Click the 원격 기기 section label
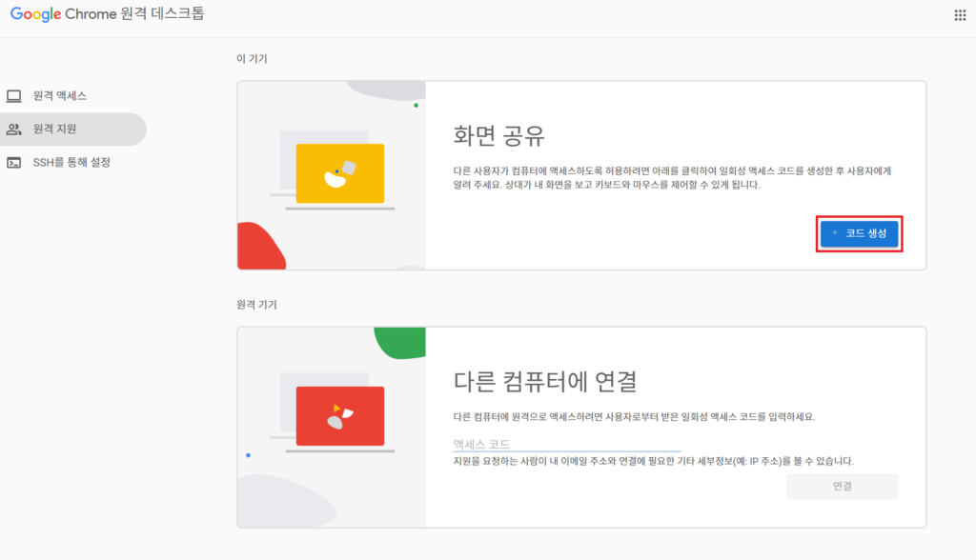 pyautogui.click(x=256, y=305)
